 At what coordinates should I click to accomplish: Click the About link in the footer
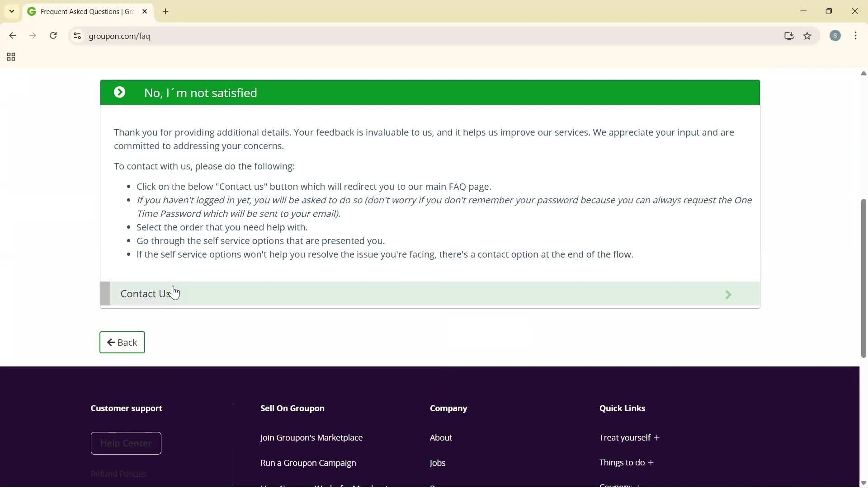pos(440,437)
